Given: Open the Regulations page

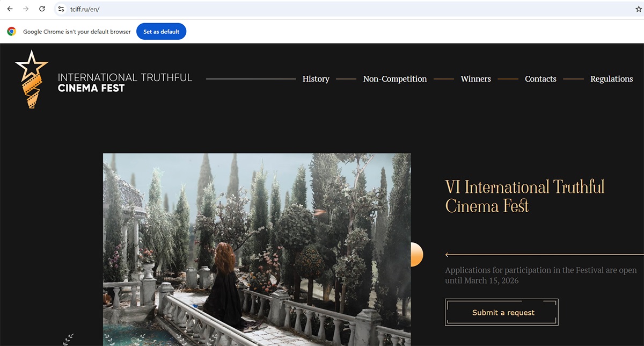Looking at the screenshot, I should point(611,79).
